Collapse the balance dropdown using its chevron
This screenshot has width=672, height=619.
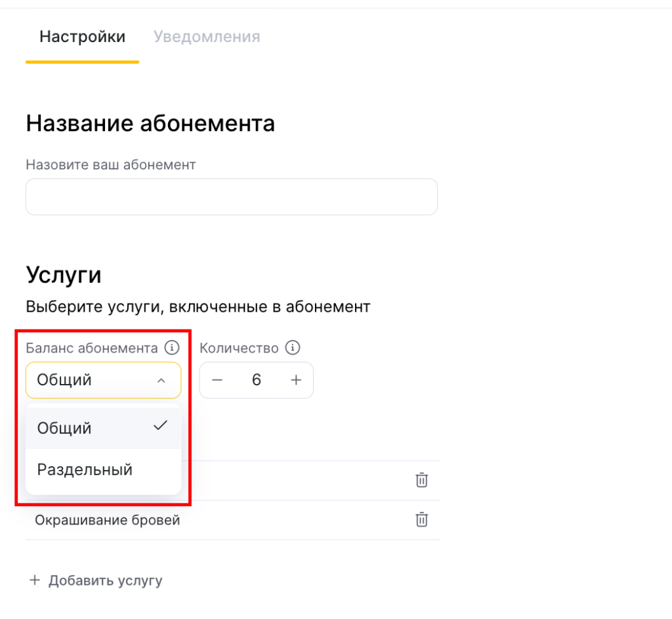click(161, 381)
